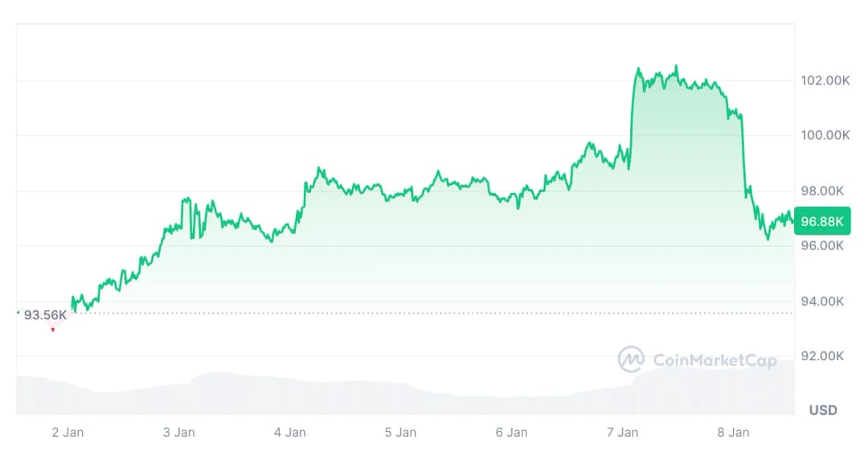The width and height of the screenshot is (868, 464).
Task: Select the 2 Jan date label
Action: pos(68,433)
